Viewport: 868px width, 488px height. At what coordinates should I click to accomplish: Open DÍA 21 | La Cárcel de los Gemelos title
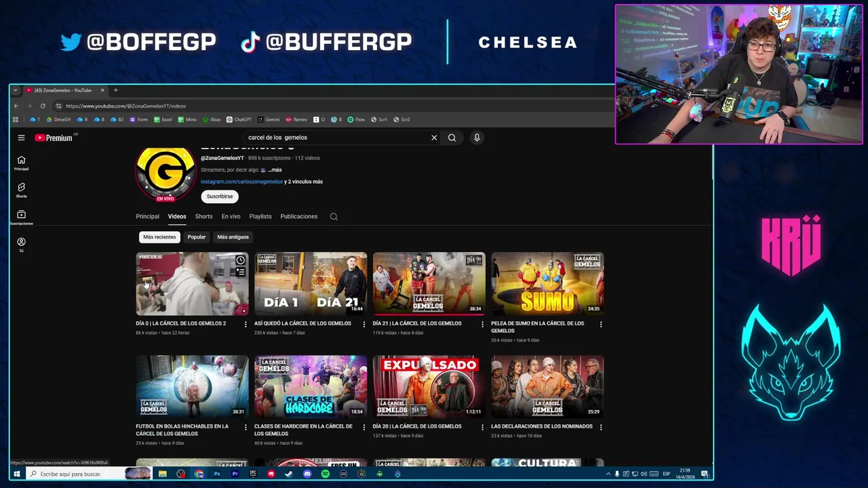click(417, 323)
